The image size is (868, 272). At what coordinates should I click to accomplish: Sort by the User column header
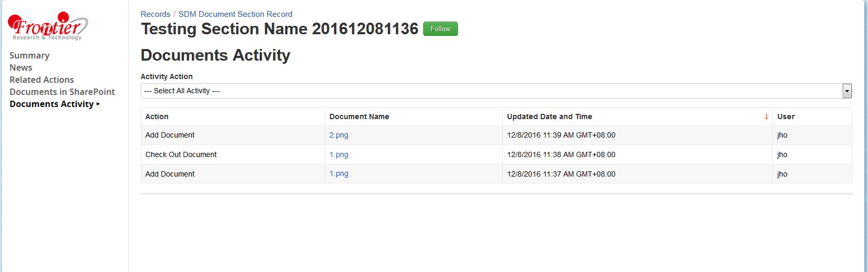(x=786, y=116)
